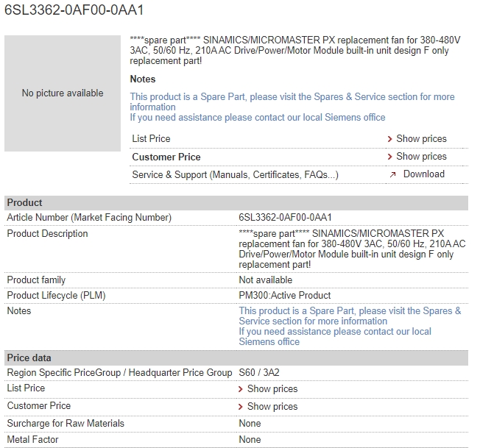Click the Price data section header
Image resolution: width=480 pixels, height=448 pixels.
[x=236, y=358]
